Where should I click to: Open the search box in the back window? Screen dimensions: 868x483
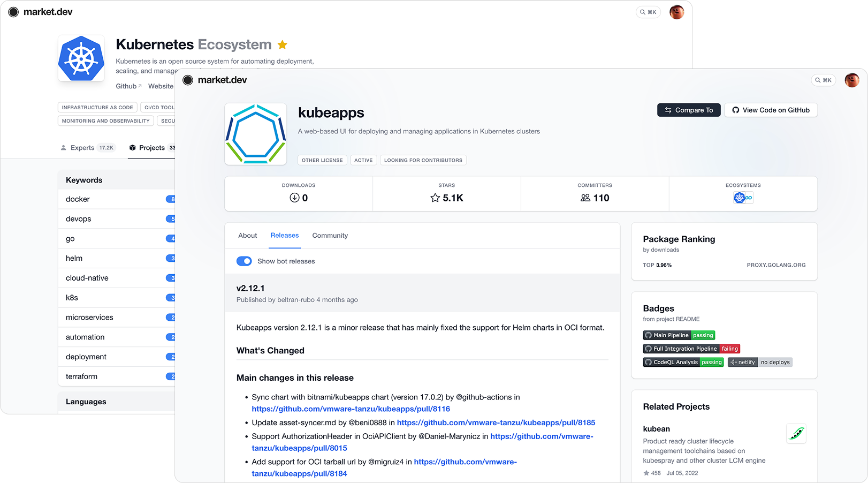(648, 12)
